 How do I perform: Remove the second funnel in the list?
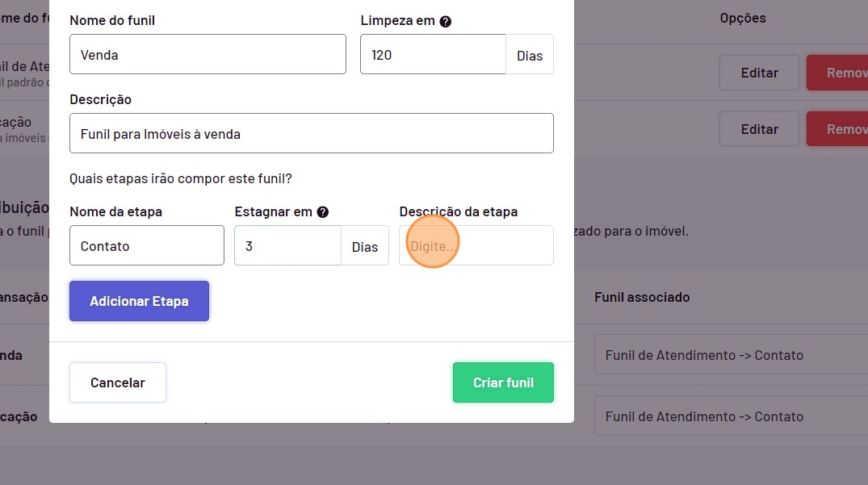coord(837,129)
